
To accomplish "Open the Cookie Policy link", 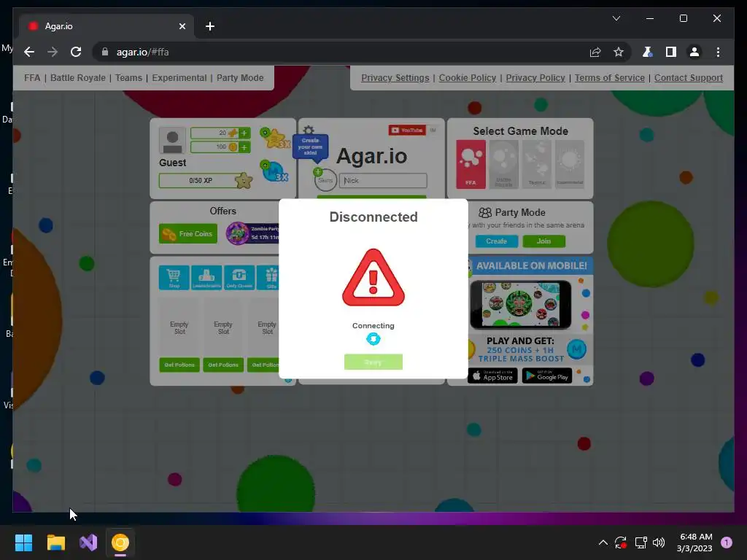I will (468, 77).
